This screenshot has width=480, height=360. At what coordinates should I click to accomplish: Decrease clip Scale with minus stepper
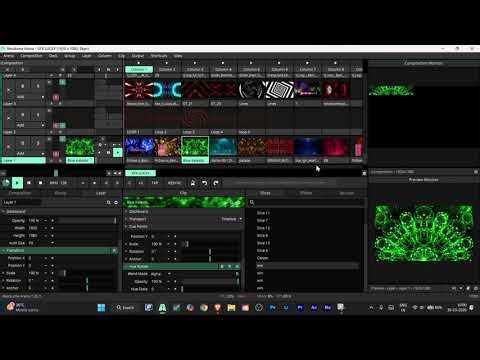[169, 244]
